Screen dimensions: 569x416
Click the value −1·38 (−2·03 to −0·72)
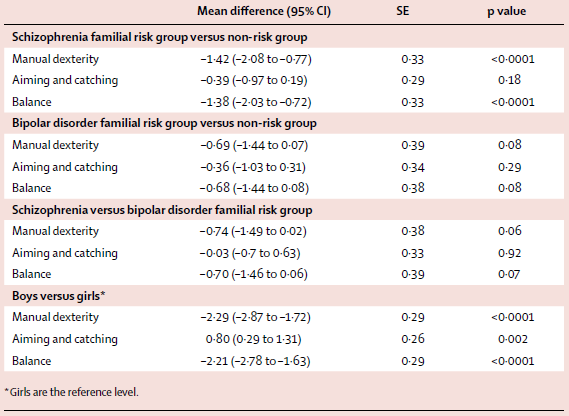256,102
